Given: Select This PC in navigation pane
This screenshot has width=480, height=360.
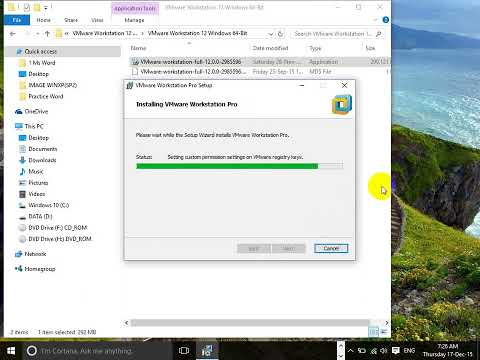Looking at the screenshot, I should (x=34, y=126).
